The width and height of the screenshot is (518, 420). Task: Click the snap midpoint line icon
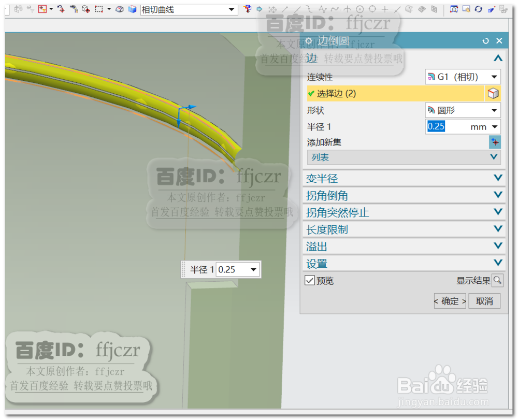point(297,9)
